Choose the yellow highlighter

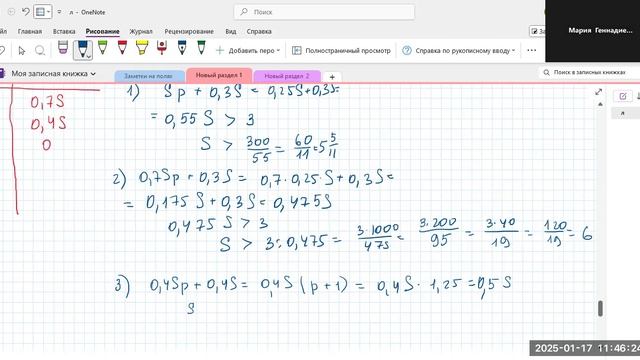click(x=142, y=48)
